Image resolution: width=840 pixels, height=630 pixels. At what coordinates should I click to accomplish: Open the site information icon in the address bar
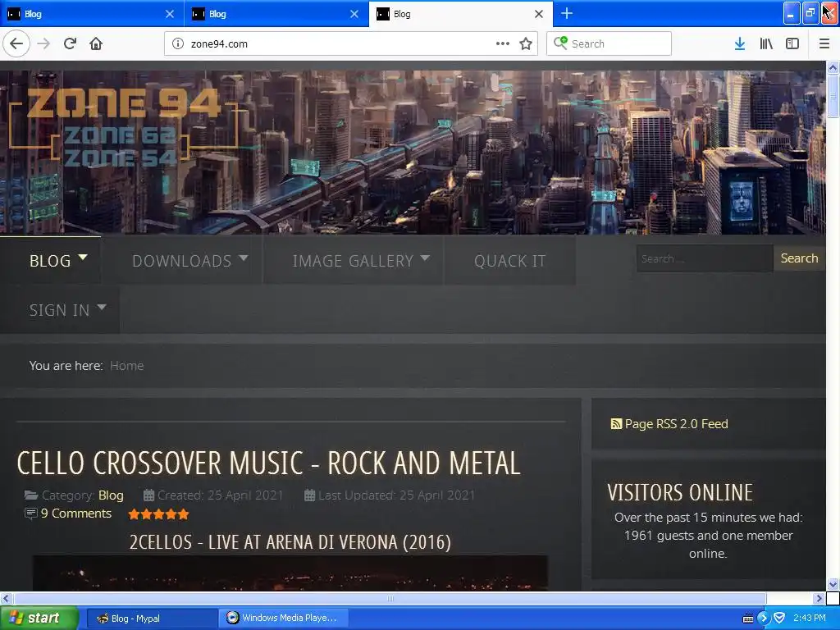pyautogui.click(x=178, y=44)
